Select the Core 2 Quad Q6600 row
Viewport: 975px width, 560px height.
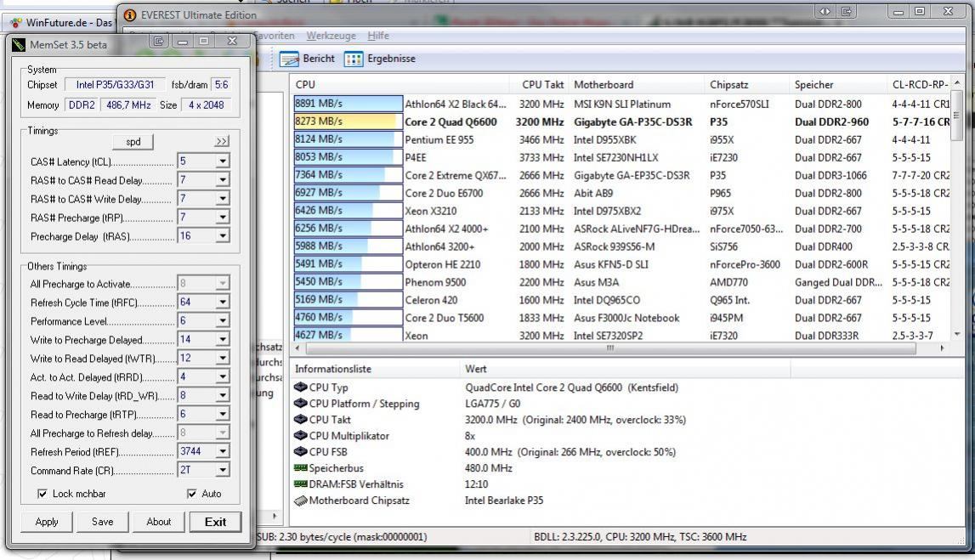point(622,122)
